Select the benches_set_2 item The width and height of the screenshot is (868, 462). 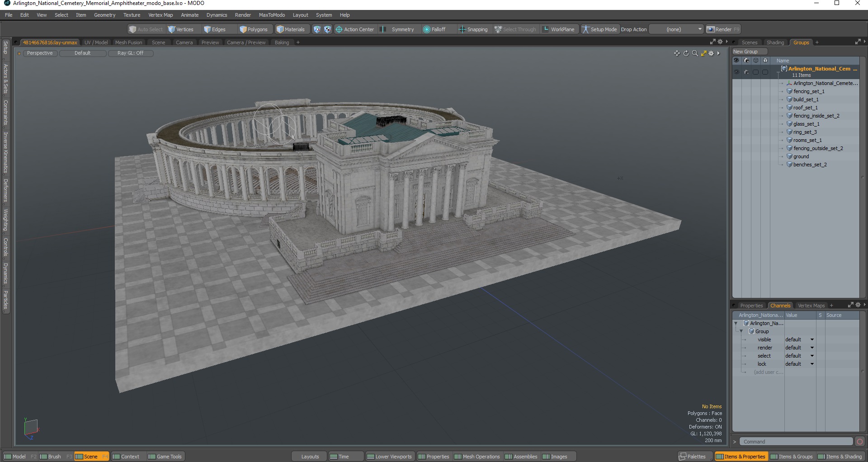pos(810,165)
